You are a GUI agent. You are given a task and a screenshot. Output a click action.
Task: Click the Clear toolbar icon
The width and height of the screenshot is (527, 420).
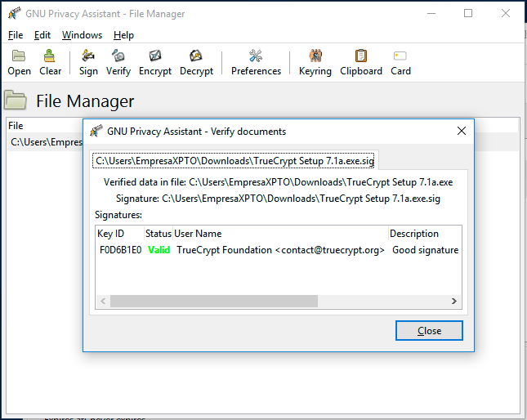coord(50,62)
